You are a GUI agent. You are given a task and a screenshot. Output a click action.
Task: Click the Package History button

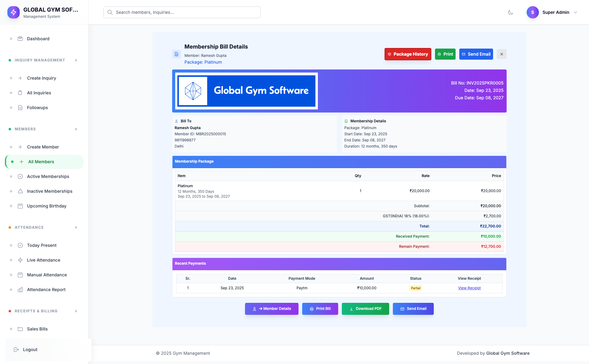coord(408,54)
